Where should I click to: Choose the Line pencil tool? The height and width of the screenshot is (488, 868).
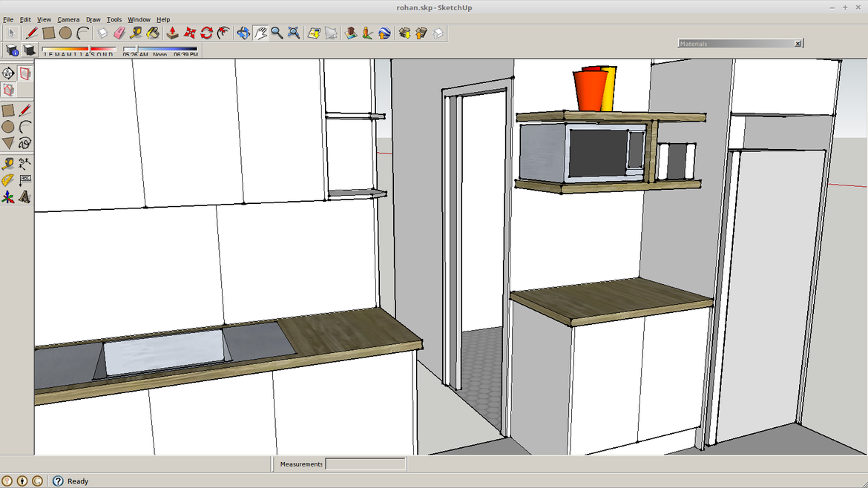click(30, 33)
